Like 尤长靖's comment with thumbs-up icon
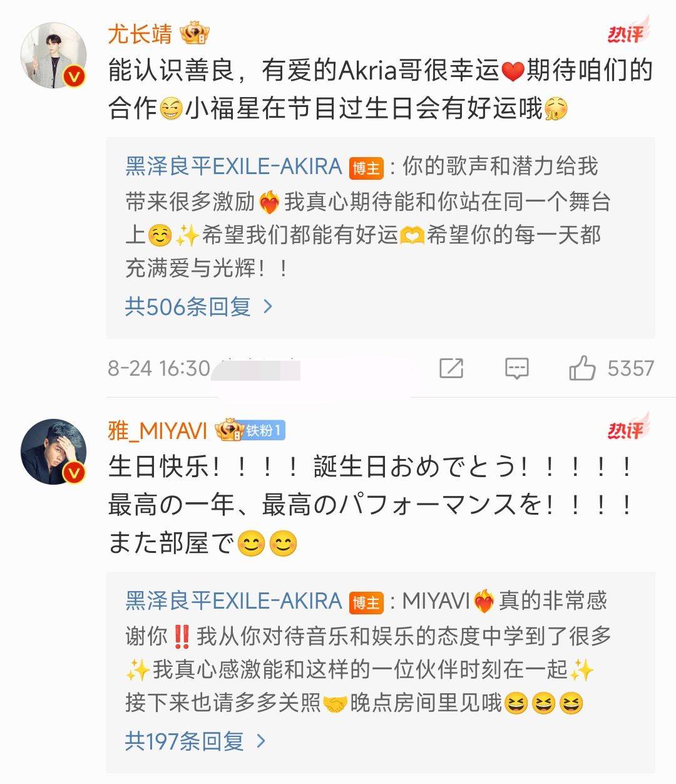This screenshot has width=676, height=784. pos(581,368)
